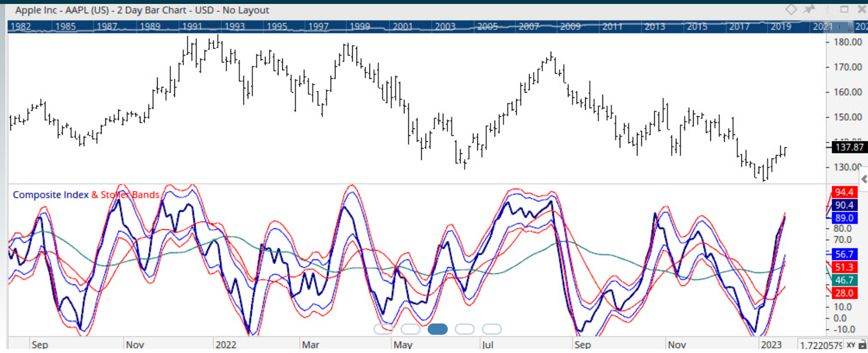This screenshot has width=868, height=353.
Task: Click the current price tag 137.87
Action: point(849,147)
